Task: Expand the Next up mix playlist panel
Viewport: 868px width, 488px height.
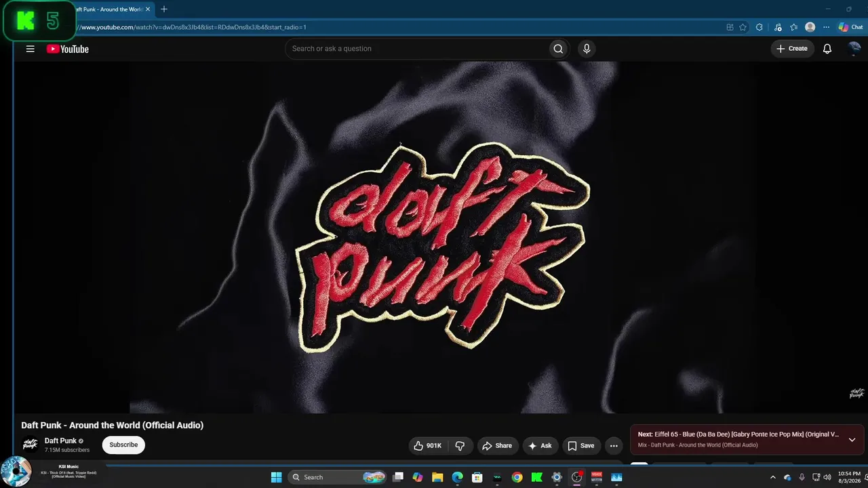Action: pos(852,439)
